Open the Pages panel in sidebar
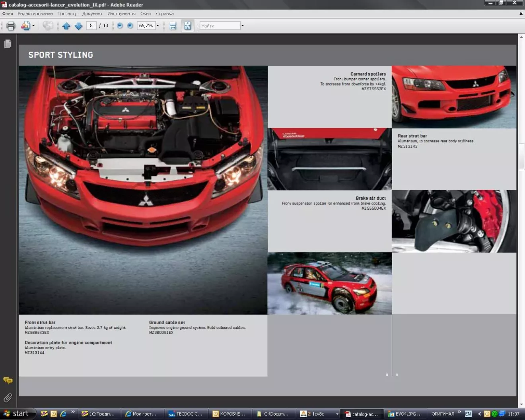 click(x=8, y=44)
